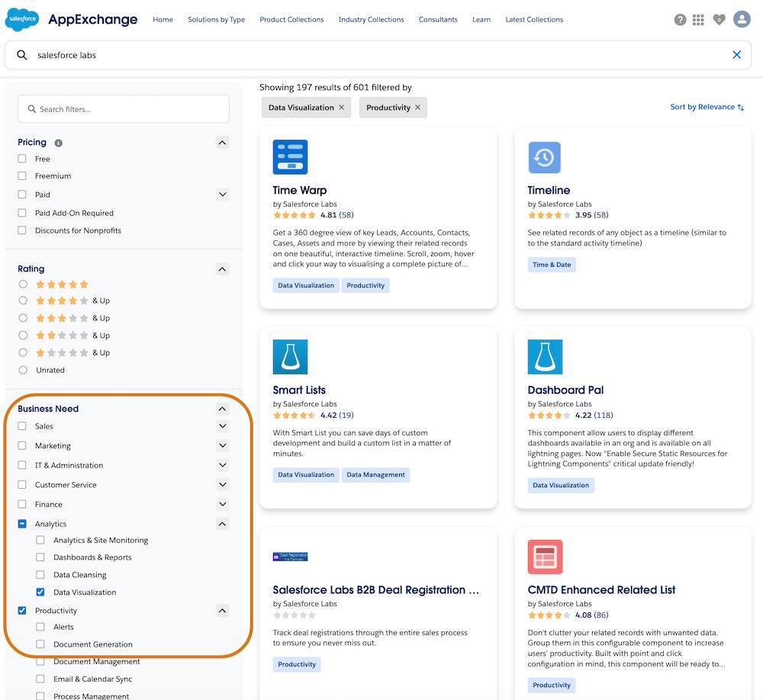
Task: Remove the Data Visualization filter chip
Action: pyautogui.click(x=342, y=108)
